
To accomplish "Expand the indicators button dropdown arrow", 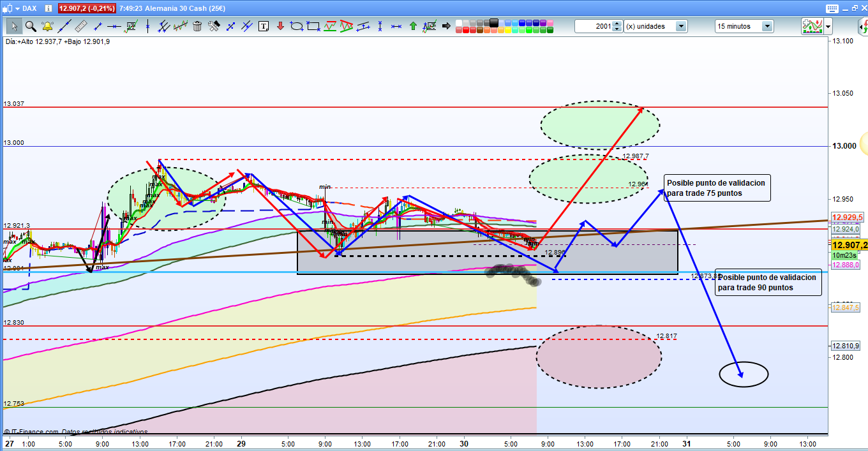I will point(828,26).
